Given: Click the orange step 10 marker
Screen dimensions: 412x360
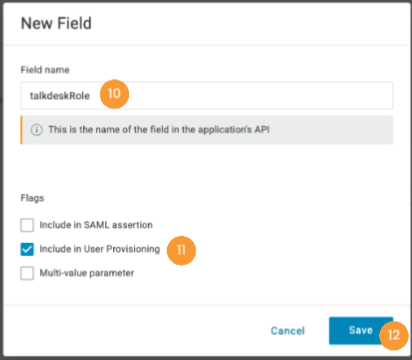Looking at the screenshot, I should click(x=114, y=94).
